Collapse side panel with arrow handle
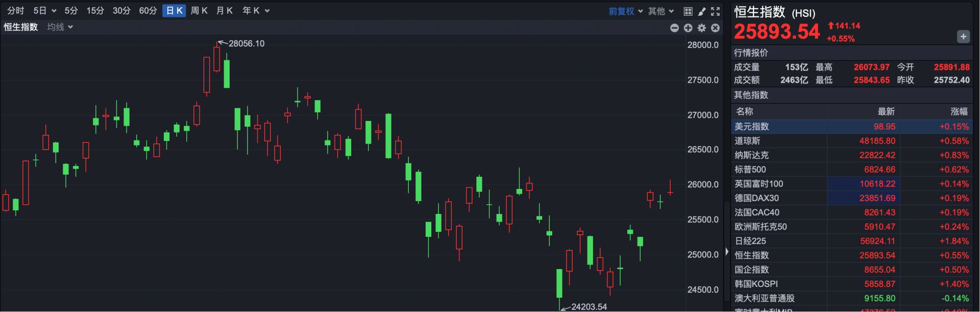Image resolution: width=980 pixels, height=312 pixels. click(727, 251)
